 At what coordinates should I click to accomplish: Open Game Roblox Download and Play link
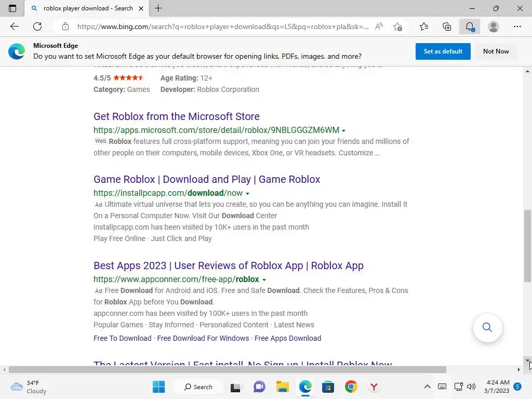[x=207, y=179]
